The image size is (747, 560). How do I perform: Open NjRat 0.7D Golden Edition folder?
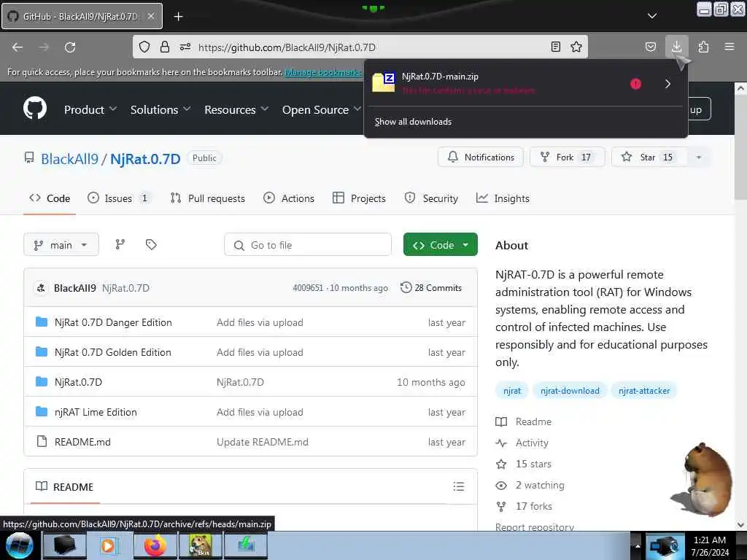pos(113,353)
